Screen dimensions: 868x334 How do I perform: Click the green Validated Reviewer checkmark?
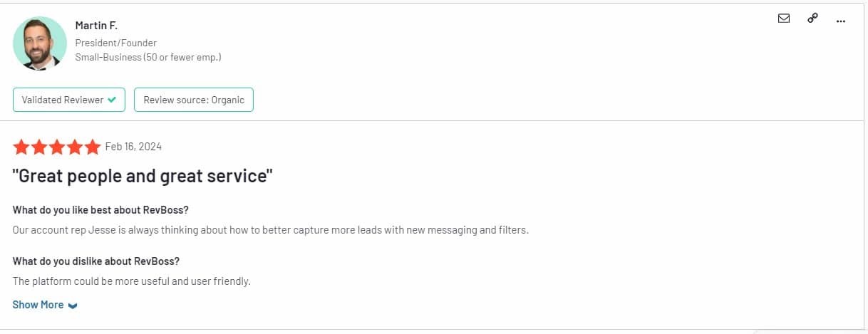point(112,100)
